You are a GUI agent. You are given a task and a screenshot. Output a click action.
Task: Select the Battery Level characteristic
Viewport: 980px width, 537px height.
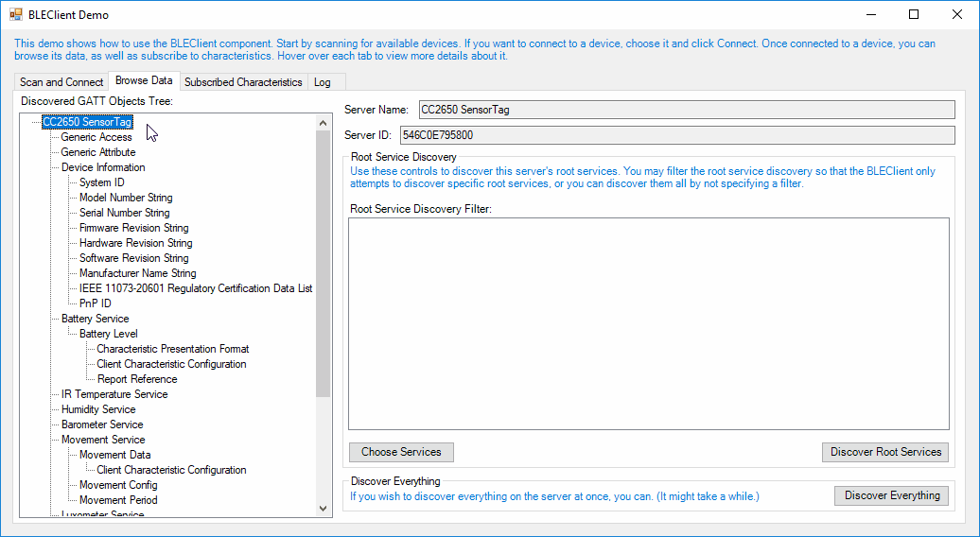108,334
